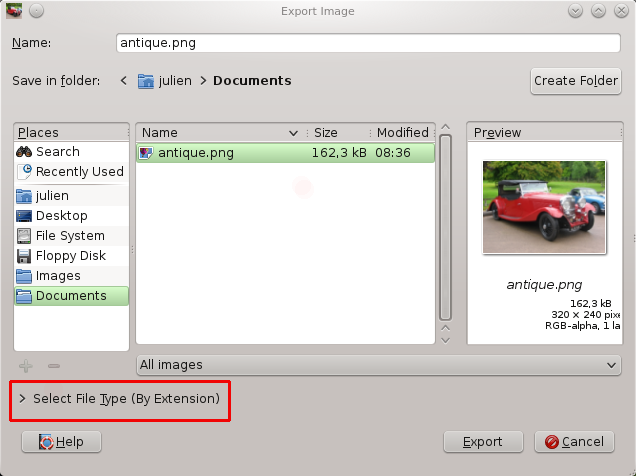
Task: Click the round pin button in title bar
Action: (37, 11)
